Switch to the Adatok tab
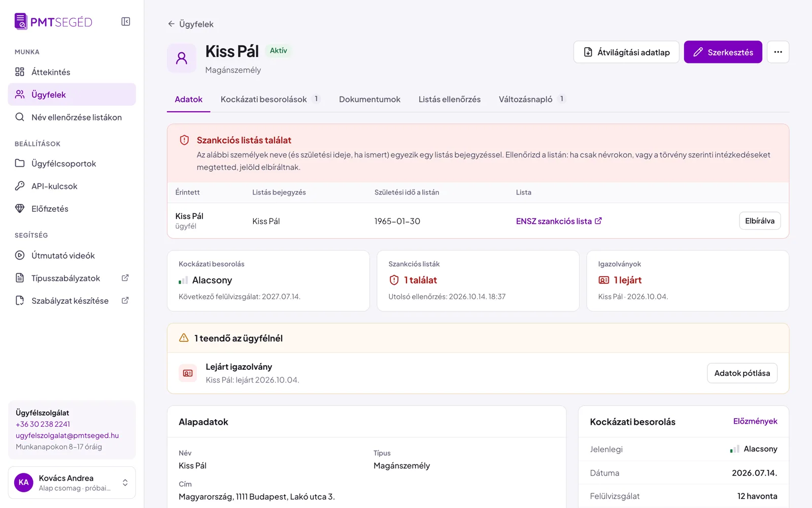Viewport: 812px width, 508px height. [189, 100]
